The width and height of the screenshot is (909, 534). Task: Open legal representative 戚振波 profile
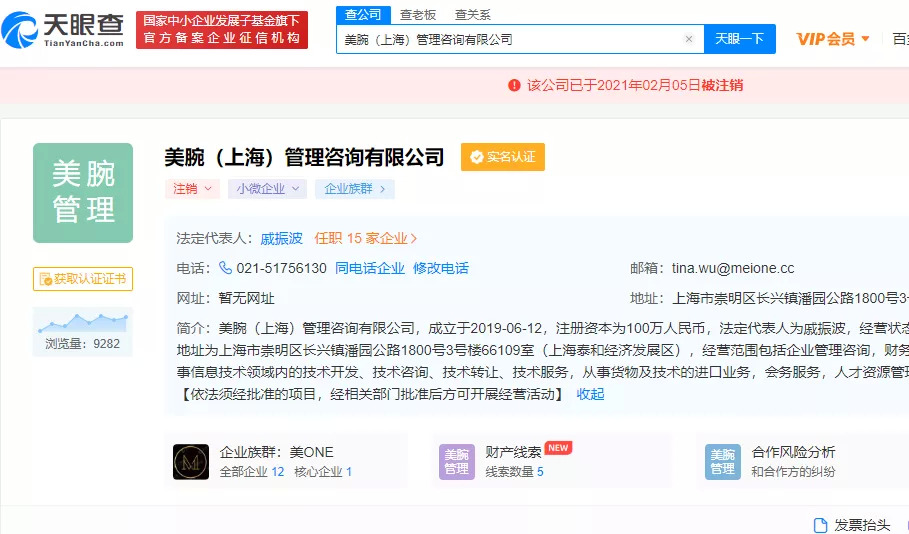[x=281, y=238]
